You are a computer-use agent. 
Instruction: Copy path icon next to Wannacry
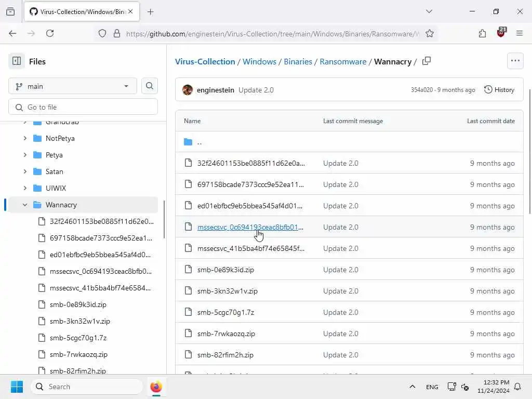[427, 61]
